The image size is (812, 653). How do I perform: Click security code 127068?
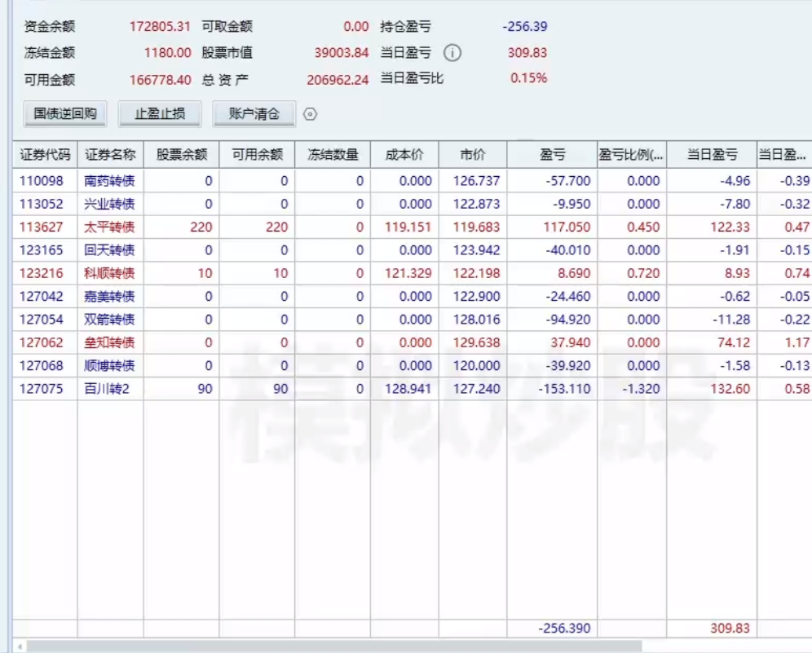[x=42, y=365]
